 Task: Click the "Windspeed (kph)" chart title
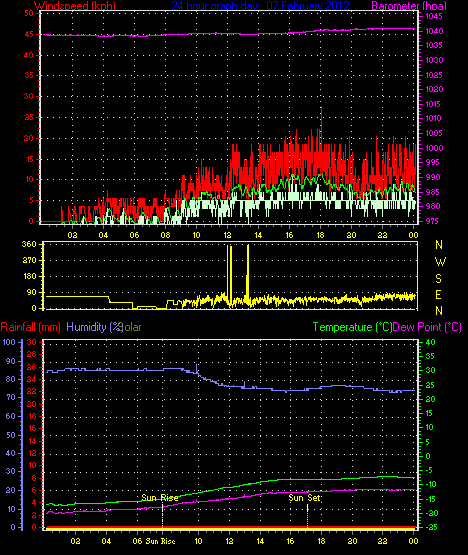click(75, 6)
